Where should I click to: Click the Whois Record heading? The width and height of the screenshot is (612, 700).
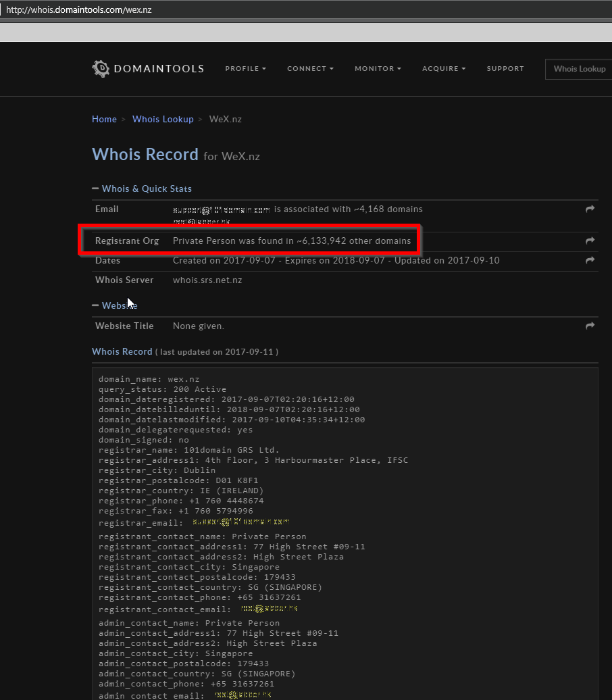pos(145,155)
